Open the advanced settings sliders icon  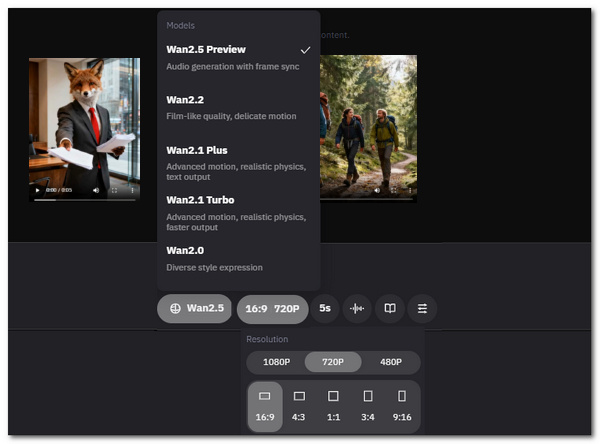422,309
